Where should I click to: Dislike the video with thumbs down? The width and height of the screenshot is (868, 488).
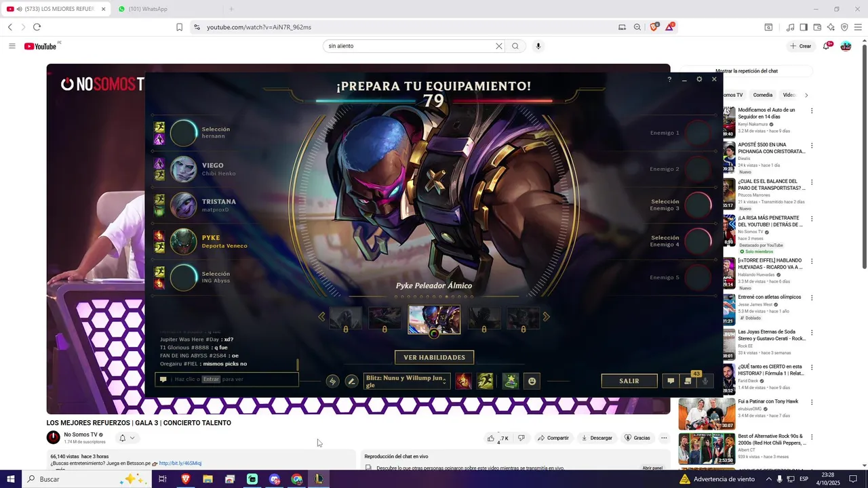(521, 438)
